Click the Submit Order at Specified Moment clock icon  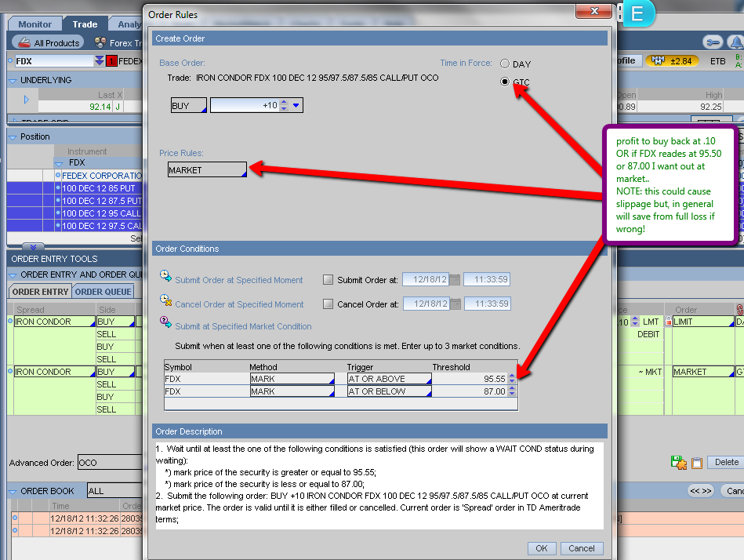pyautogui.click(x=165, y=276)
